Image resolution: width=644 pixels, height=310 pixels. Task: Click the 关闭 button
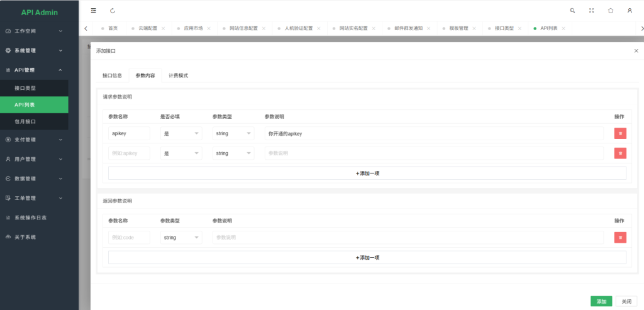click(x=626, y=301)
